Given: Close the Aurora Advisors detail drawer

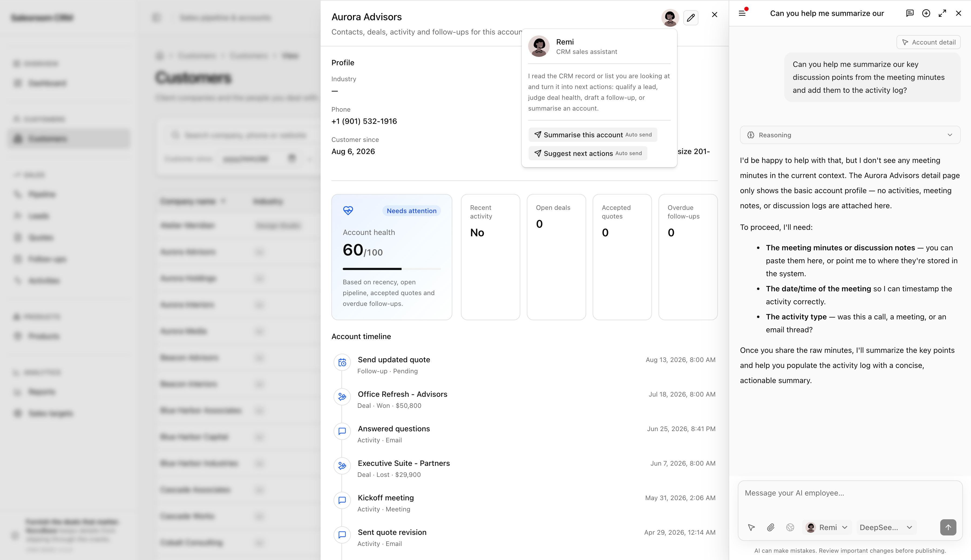Looking at the screenshot, I should (714, 15).
